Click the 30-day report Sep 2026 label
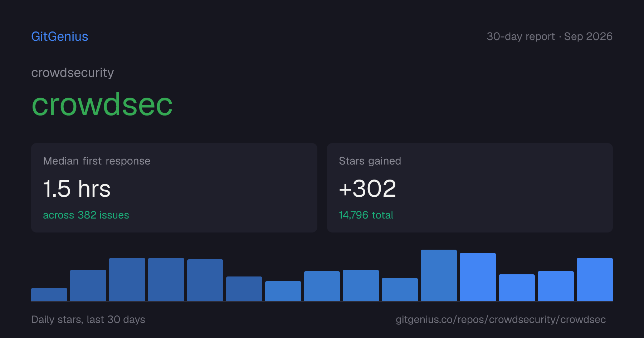This screenshot has height=338, width=644. coord(550,36)
